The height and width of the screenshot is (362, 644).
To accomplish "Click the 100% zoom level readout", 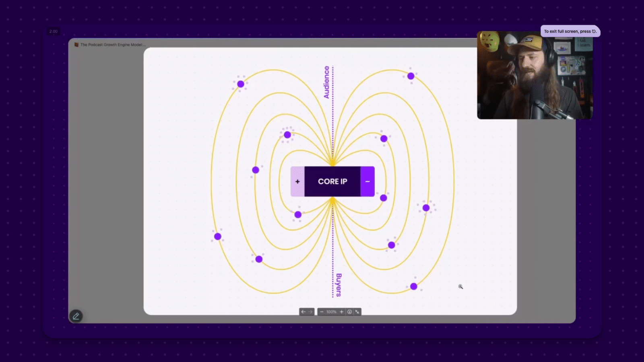I will point(331,312).
